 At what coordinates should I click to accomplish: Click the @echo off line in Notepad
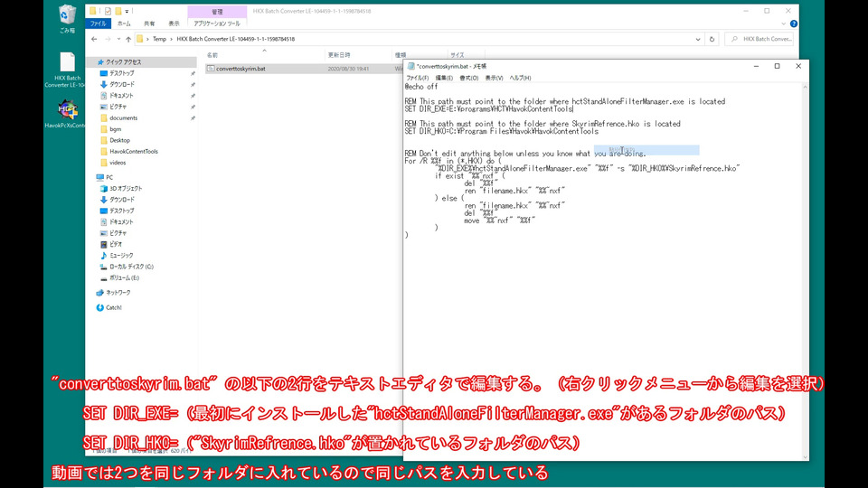[421, 87]
